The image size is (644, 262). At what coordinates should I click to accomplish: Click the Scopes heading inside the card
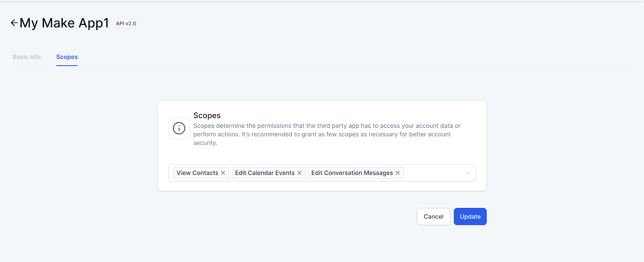click(x=207, y=116)
